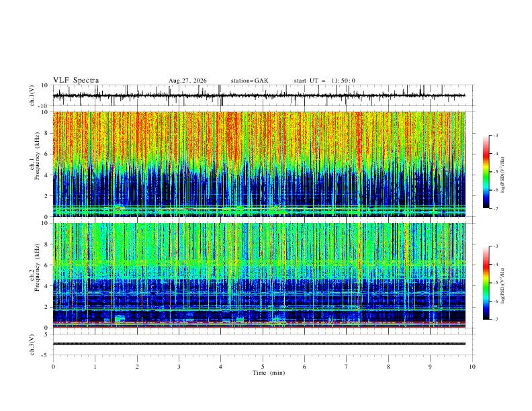Click the ch.2 spectrogram panel
Screen dimensions: 532x411
tap(259, 275)
